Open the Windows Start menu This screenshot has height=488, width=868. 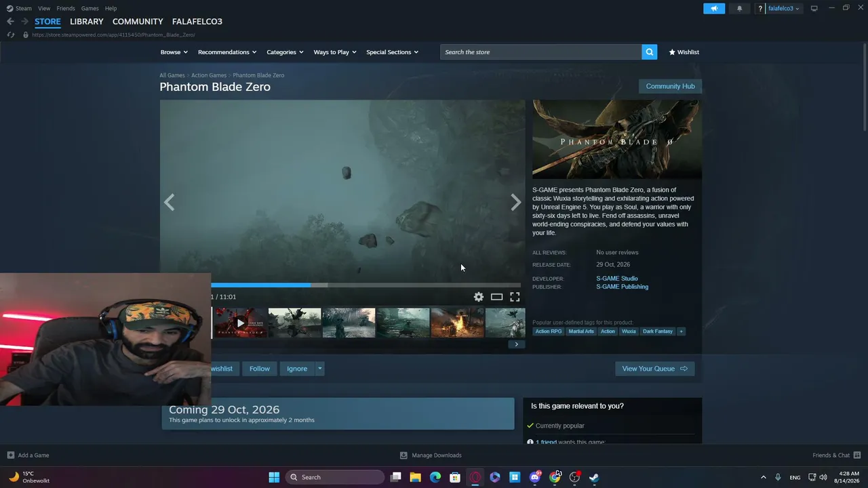pyautogui.click(x=274, y=477)
